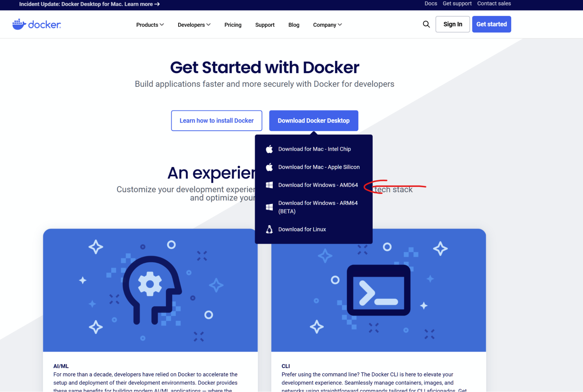Open the CLI card terminal illustration
583x392 pixels.
[379, 290]
